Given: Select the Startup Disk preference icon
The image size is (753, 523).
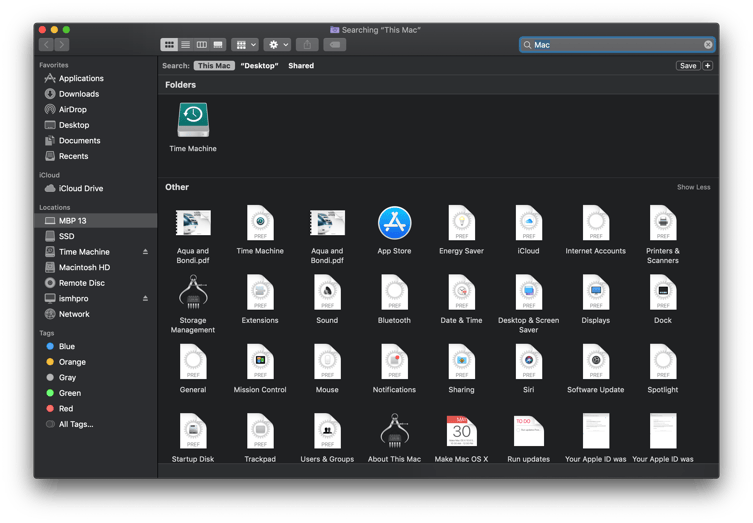Looking at the screenshot, I should (193, 431).
